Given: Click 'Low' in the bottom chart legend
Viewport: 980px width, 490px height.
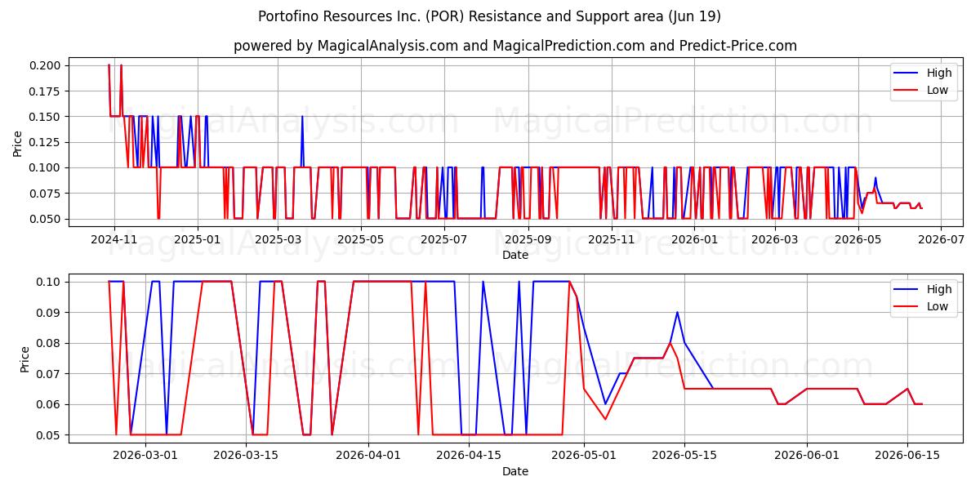Looking at the screenshot, I should point(938,306).
